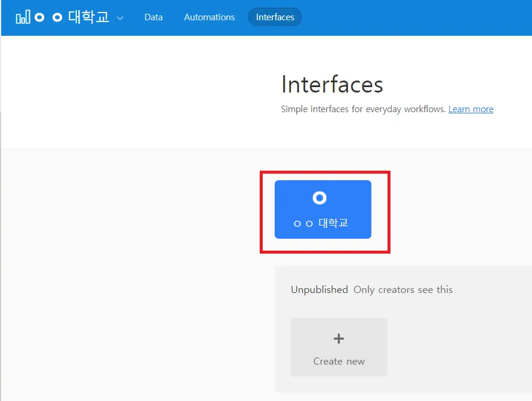532x401 pixels.
Task: Open the blue ㅇㅇ 대학교 interface card
Action: pos(323,209)
